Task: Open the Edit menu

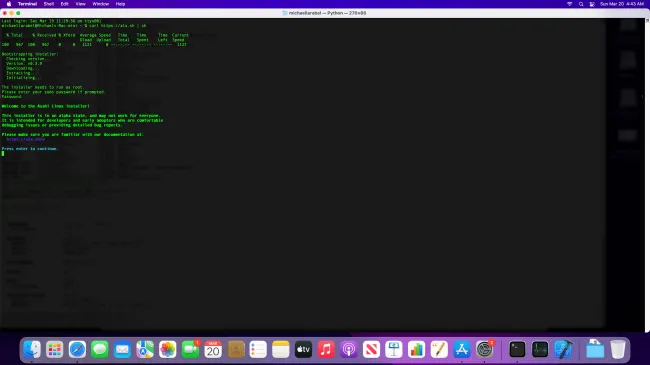Action: point(65,4)
